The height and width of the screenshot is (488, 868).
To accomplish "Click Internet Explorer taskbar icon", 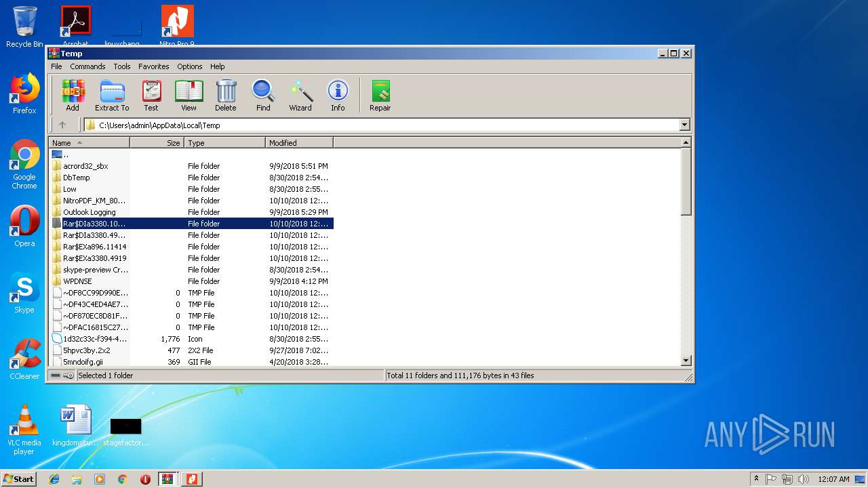I will pos(54,479).
